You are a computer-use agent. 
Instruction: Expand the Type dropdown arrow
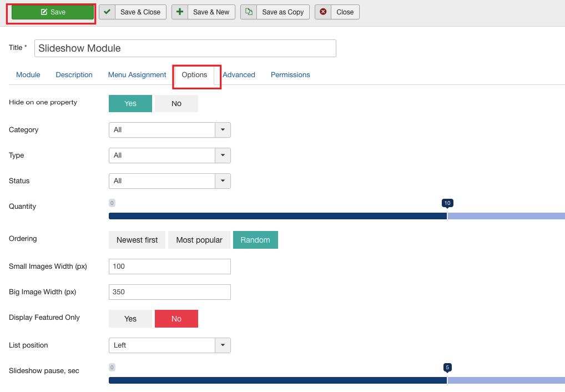pyautogui.click(x=223, y=155)
